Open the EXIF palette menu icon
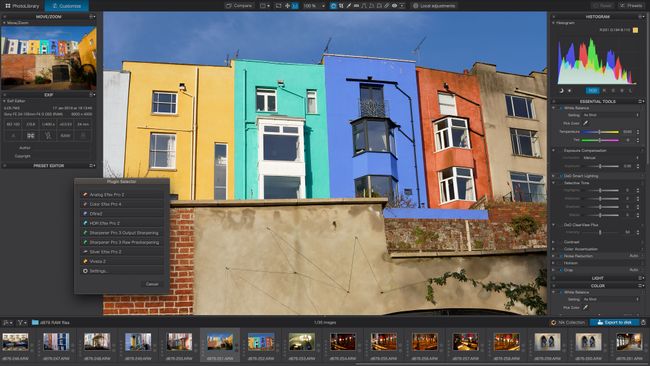The image size is (650, 366). [92, 95]
